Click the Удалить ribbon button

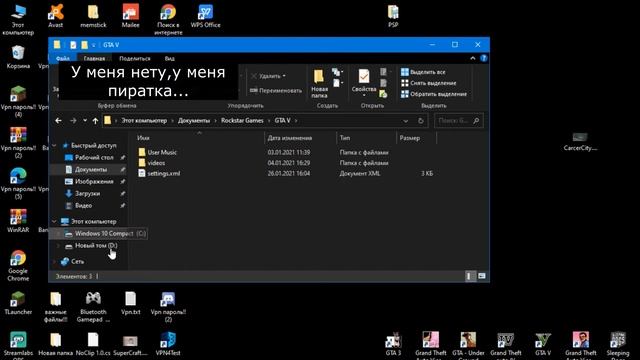click(269, 76)
